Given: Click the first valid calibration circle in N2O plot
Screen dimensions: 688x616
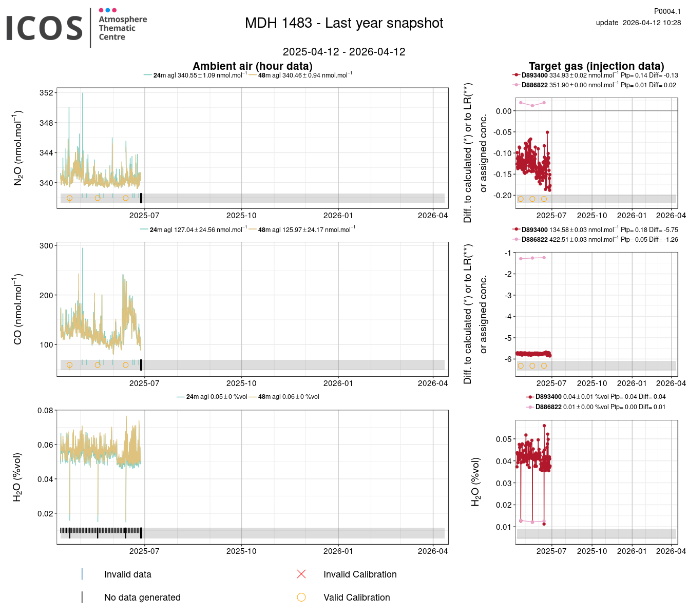Looking at the screenshot, I should tap(70, 198).
